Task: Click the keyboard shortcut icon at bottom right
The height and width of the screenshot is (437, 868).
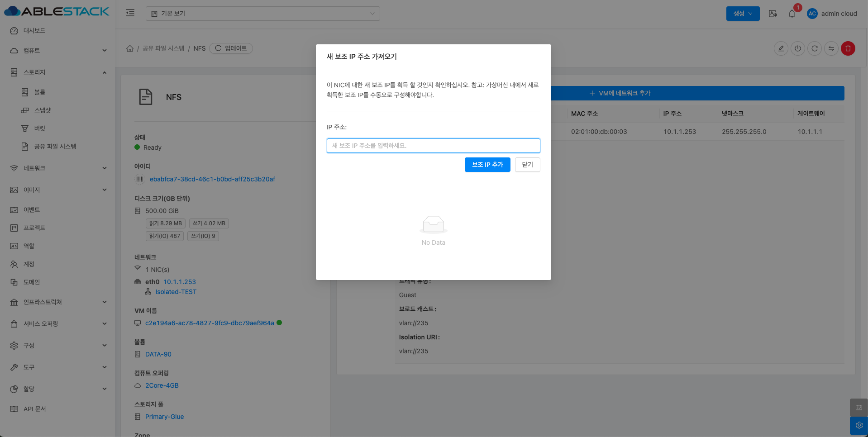Action: point(859,408)
